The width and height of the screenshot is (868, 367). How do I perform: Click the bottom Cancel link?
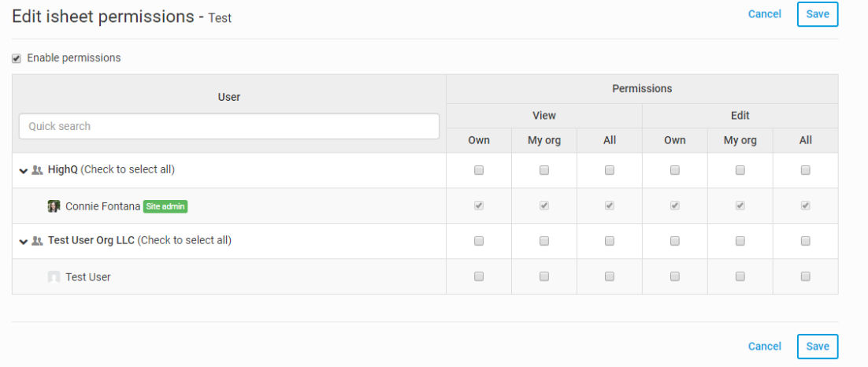tap(765, 347)
